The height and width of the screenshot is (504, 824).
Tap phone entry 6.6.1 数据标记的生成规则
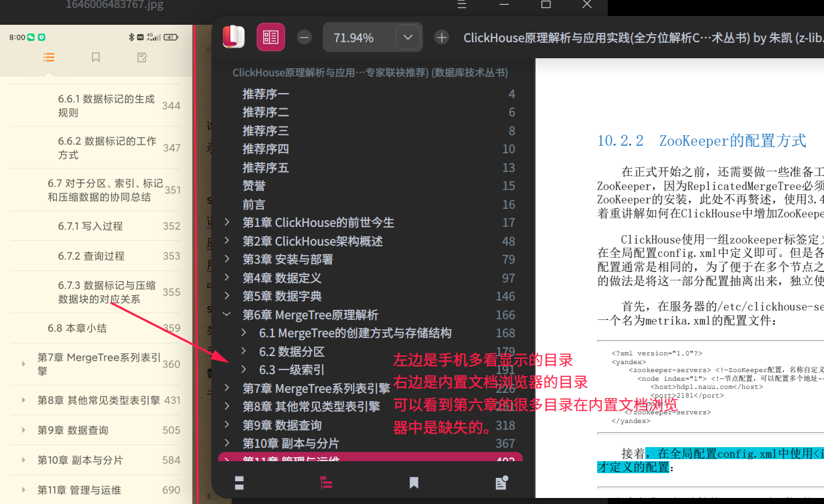106,106
